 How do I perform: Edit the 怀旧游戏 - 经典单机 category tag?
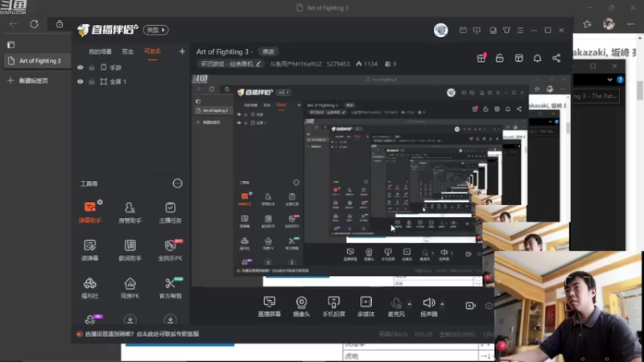pos(230,64)
